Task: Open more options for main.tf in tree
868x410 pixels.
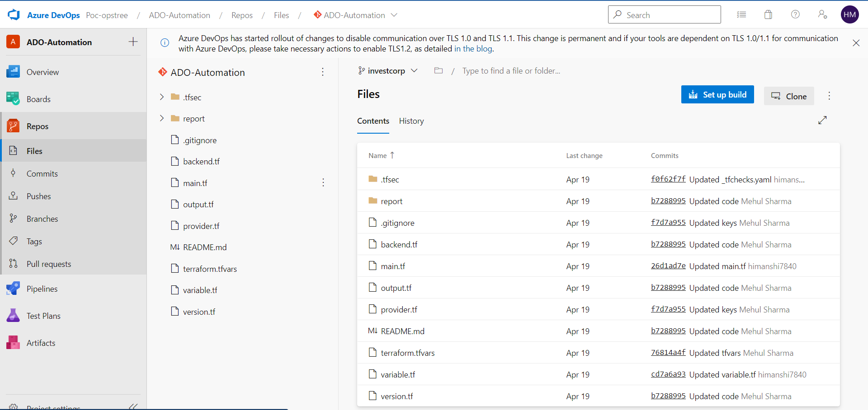Action: click(323, 182)
